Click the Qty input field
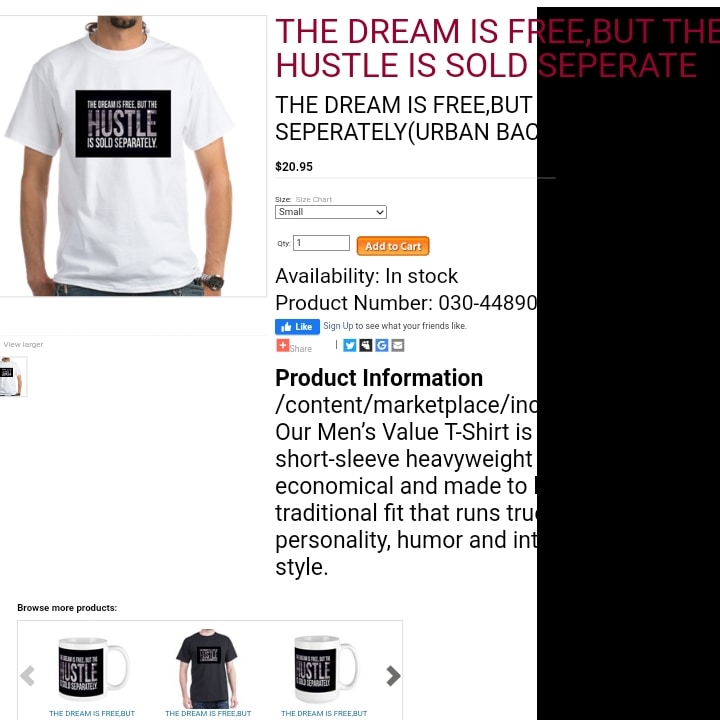 pyautogui.click(x=321, y=243)
